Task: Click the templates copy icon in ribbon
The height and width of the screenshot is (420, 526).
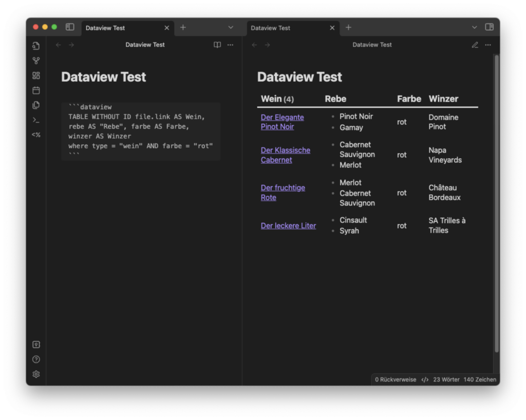Action: click(x=36, y=105)
